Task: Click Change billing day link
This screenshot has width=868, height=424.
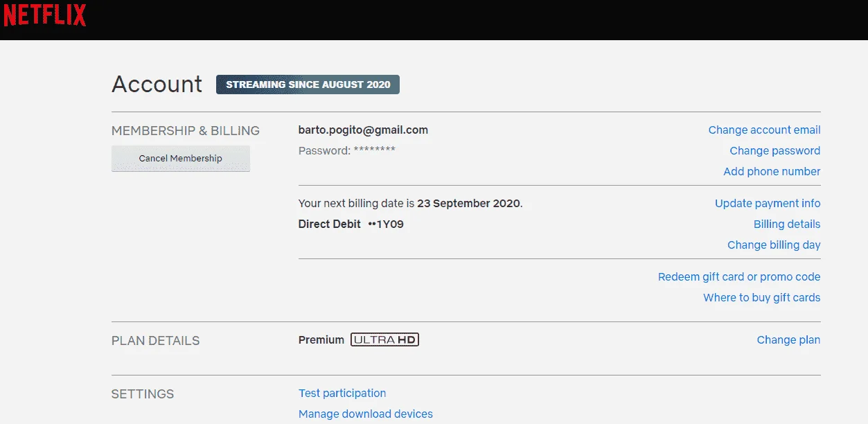Action: (x=774, y=245)
